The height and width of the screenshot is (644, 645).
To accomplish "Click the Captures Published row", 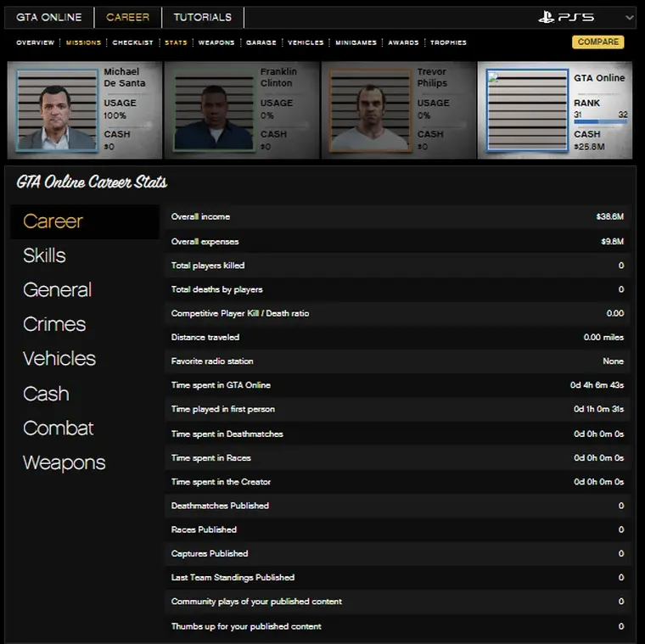I will click(x=397, y=553).
